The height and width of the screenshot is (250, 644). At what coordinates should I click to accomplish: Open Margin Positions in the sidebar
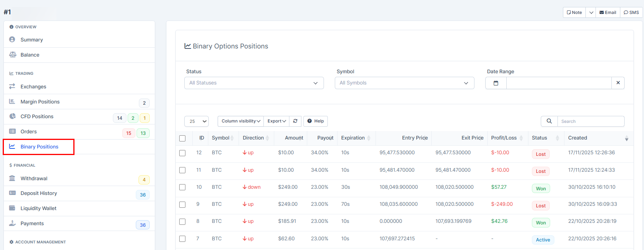click(x=40, y=102)
